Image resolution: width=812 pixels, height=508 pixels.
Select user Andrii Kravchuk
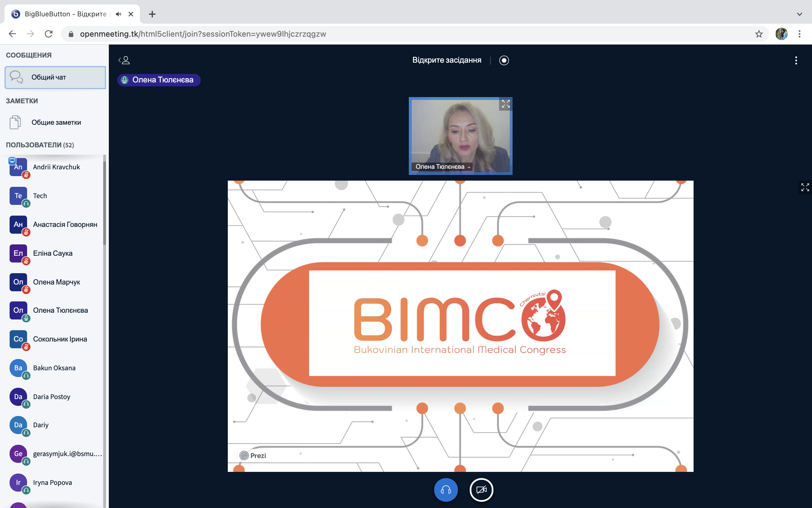coord(55,167)
